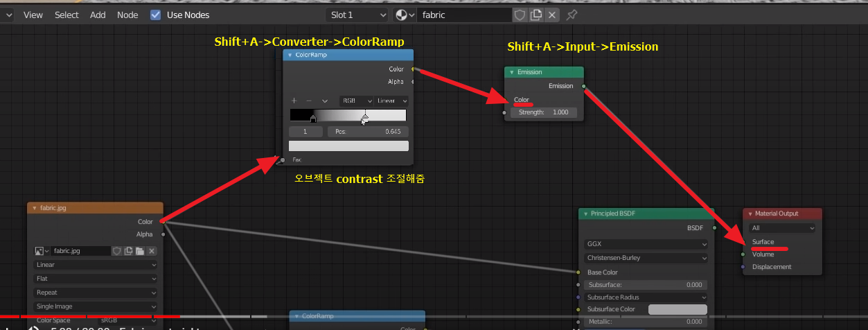Duplicate the fabric material with new-material icon
Viewport: 868px width, 330px height.
(536, 15)
